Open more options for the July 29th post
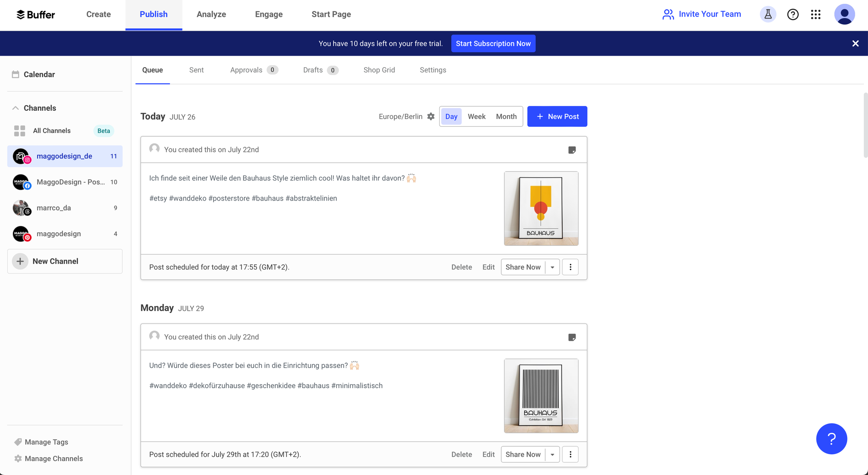This screenshot has height=475, width=868. point(570,454)
